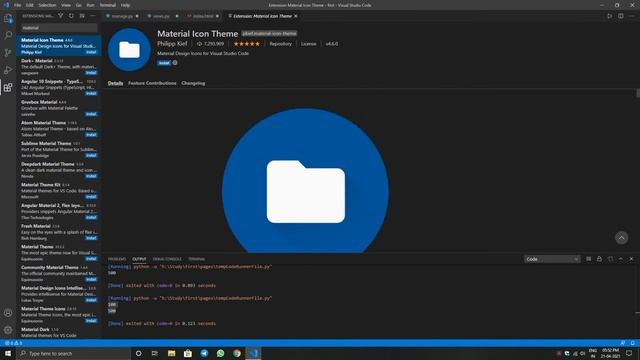Clear extensions search results icon
Screen dimensions: 640x360
82,16
